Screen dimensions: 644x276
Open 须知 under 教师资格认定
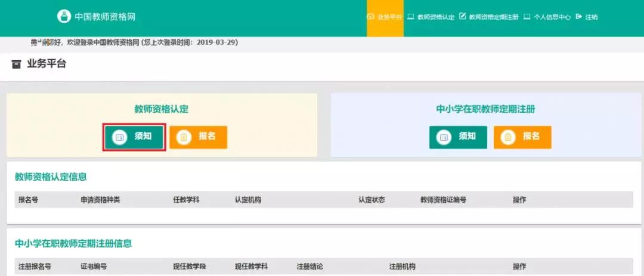click(134, 137)
